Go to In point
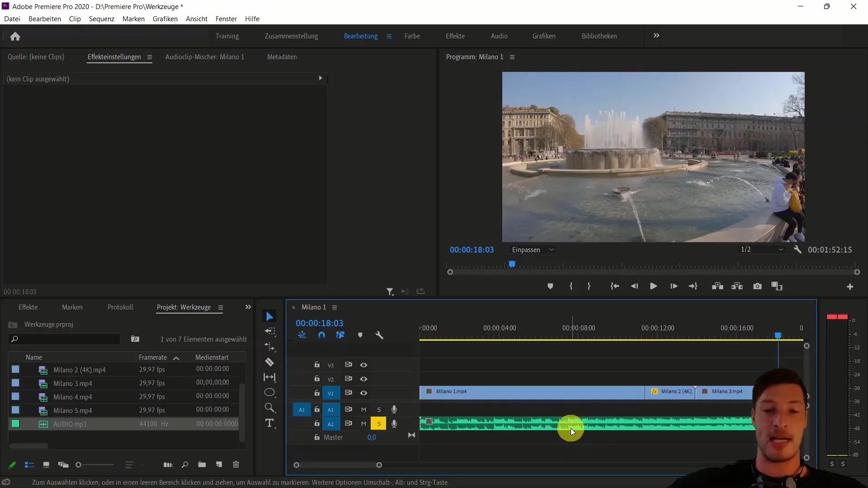Image resolution: width=868 pixels, height=488 pixels. [615, 286]
